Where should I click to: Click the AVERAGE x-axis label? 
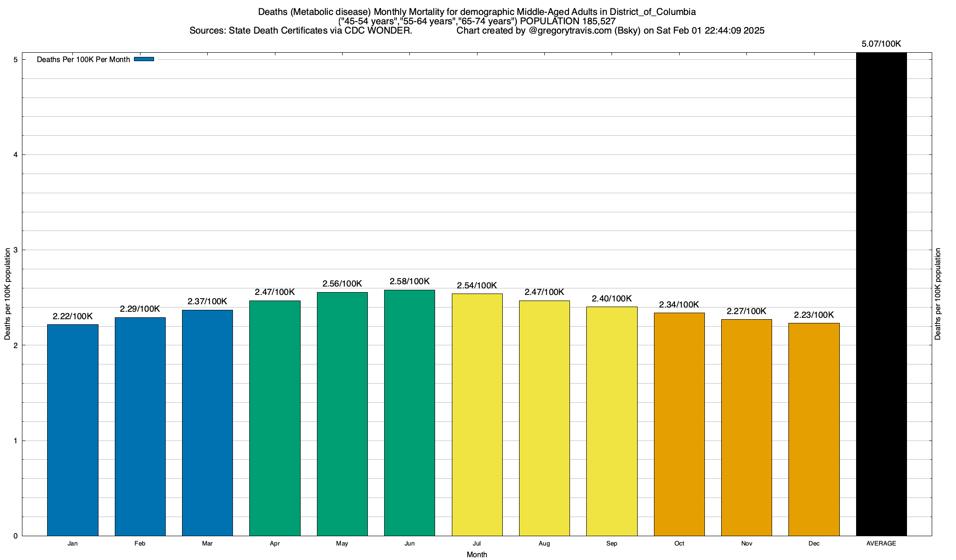pyautogui.click(x=881, y=544)
